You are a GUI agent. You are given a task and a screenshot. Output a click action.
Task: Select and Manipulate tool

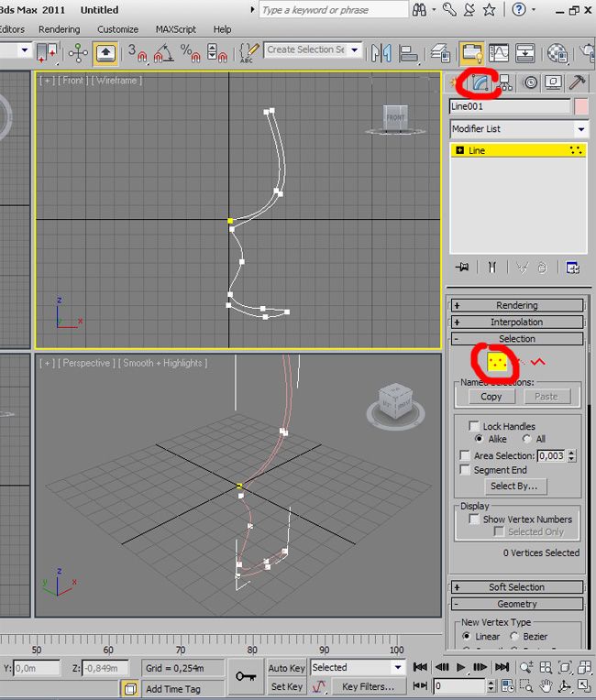pyautogui.click(x=78, y=53)
